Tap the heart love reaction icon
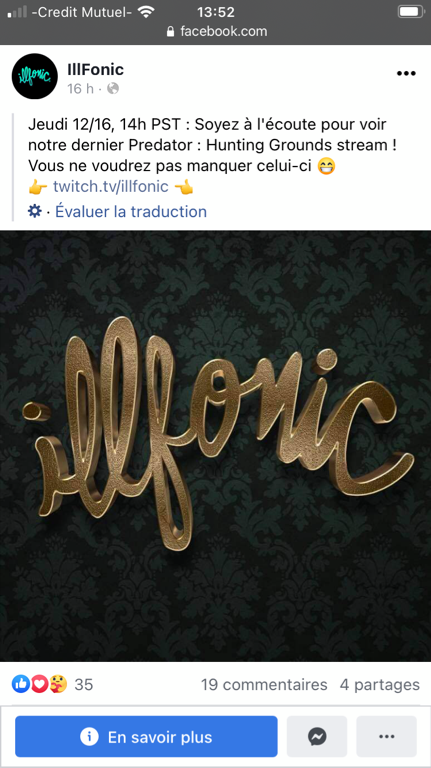 click(40, 684)
